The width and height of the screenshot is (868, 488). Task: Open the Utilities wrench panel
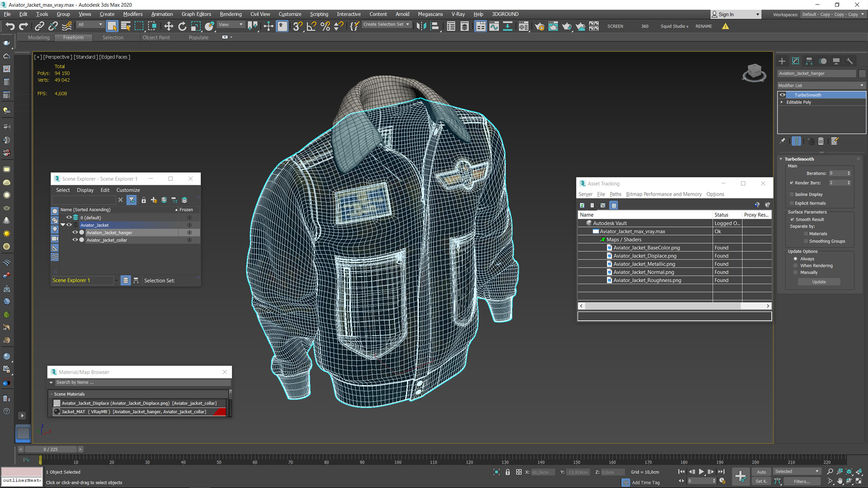click(x=850, y=61)
